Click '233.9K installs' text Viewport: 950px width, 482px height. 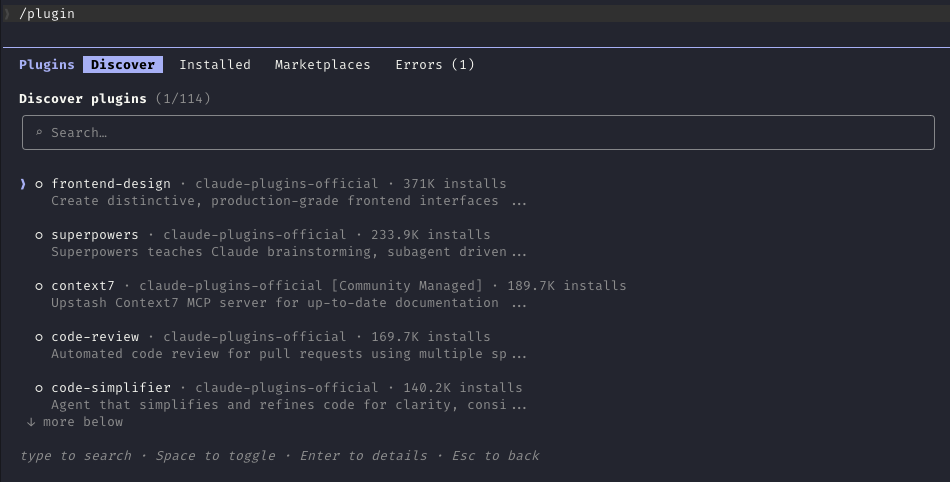click(x=431, y=235)
